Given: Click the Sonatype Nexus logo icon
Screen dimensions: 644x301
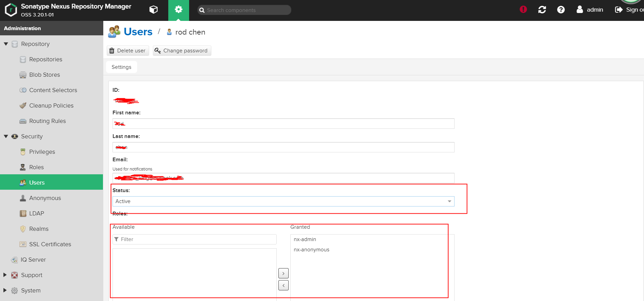Looking at the screenshot, I should click(x=11, y=10).
